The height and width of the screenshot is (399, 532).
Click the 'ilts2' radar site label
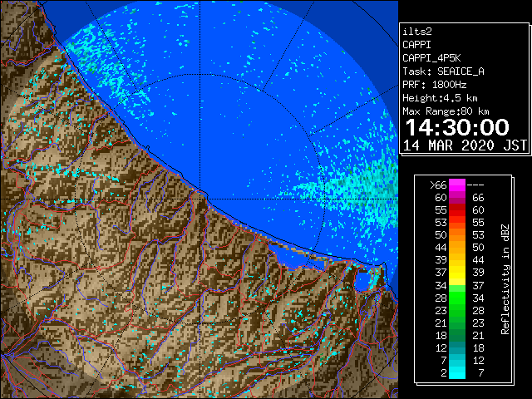tap(417, 32)
